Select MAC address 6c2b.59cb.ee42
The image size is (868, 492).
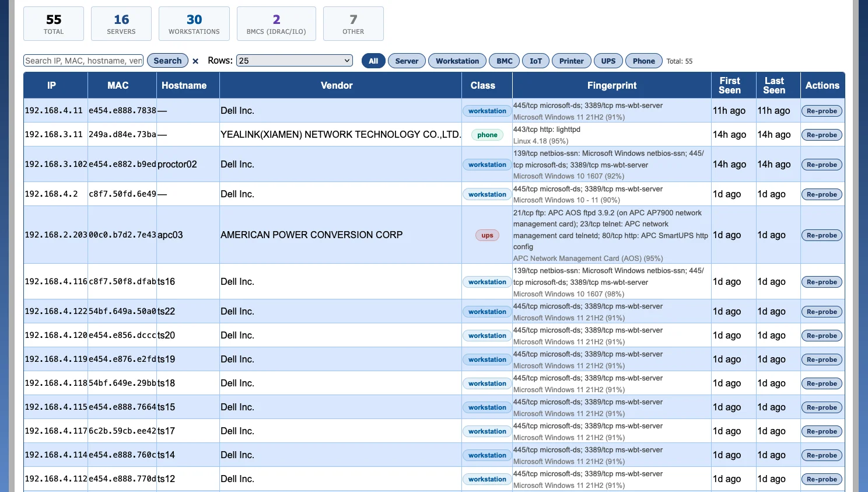[x=123, y=431]
